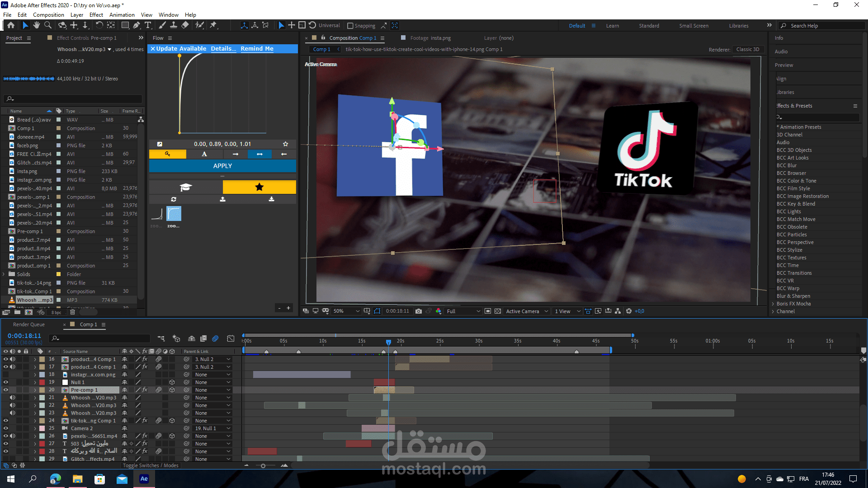Viewport: 868px width, 488px height.
Task: Click the take snapshot camera icon
Action: [419, 311]
